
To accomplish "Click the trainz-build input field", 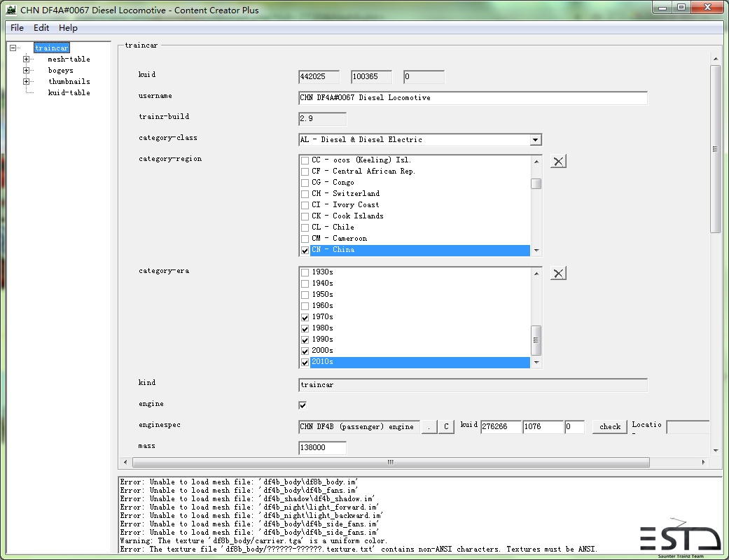I will pyautogui.click(x=322, y=119).
